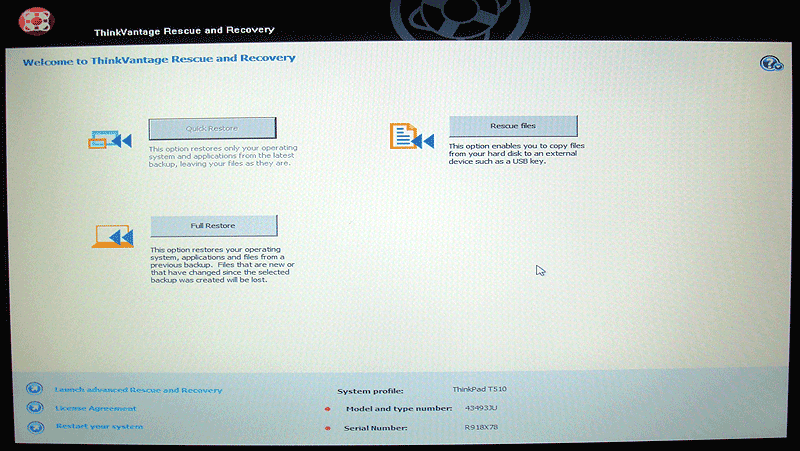Click the Serial Number label
The image size is (800, 451).
click(x=376, y=428)
